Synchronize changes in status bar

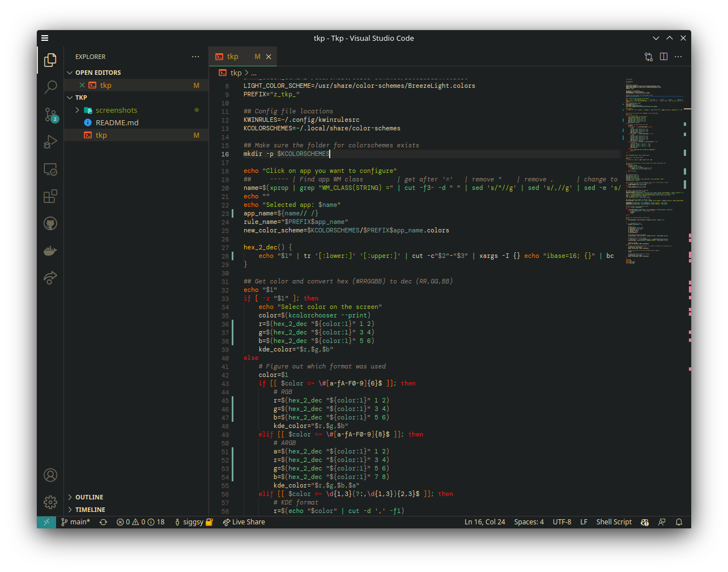[103, 522]
